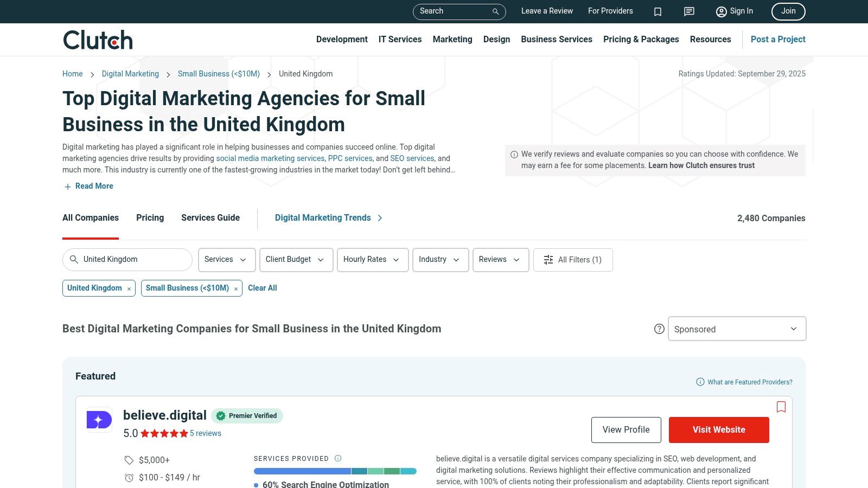The image size is (868, 488).
Task: Click the Clutch logo
Action: tap(98, 40)
